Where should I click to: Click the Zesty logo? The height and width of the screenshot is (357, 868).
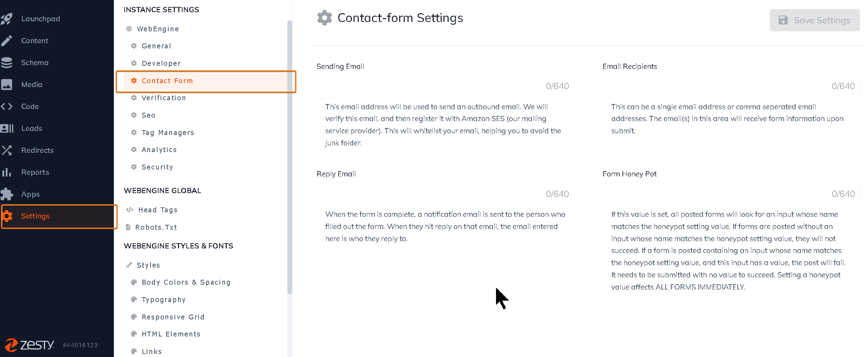point(30,345)
